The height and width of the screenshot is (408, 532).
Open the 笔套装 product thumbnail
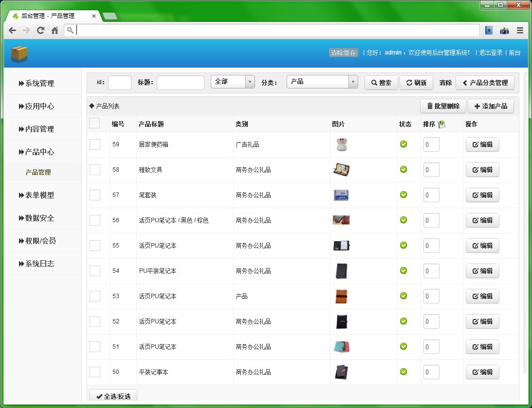click(341, 195)
